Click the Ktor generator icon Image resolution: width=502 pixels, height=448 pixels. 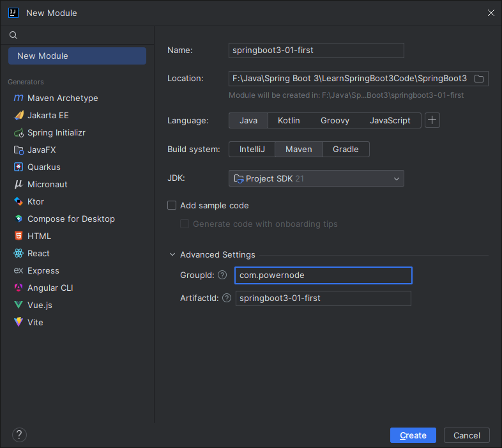[x=18, y=202]
